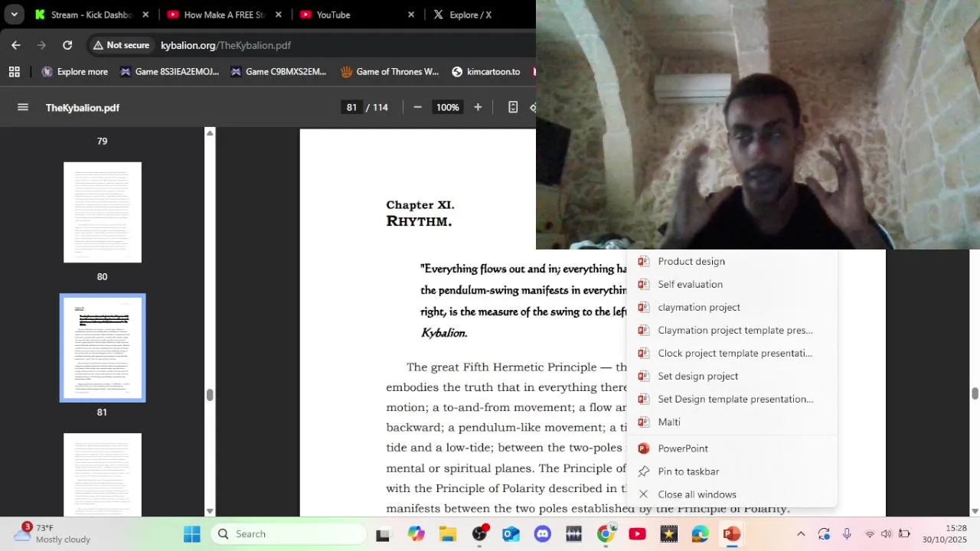Viewport: 980px width, 551px height.
Task: Open the tab search dropdown arrow
Action: coord(14,15)
